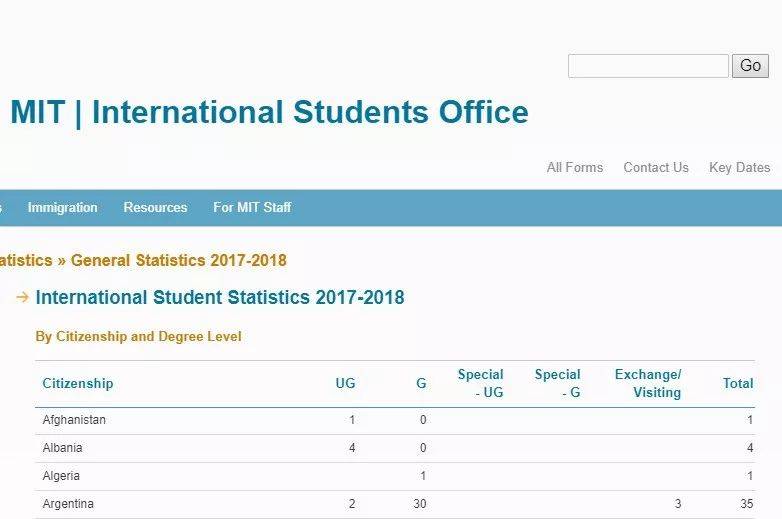The image size is (782, 519).
Task: Click General Statistics 2017-2018 breadcrumb
Action: pos(178,260)
